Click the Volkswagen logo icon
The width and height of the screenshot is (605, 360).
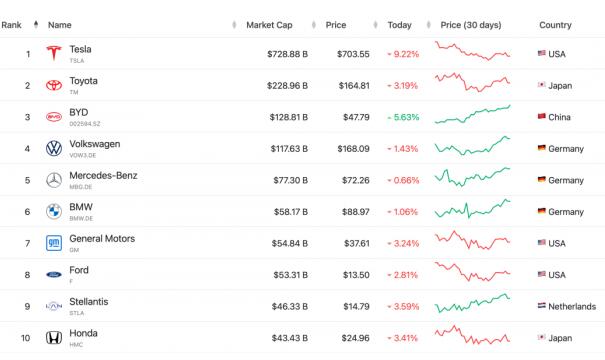[54, 149]
